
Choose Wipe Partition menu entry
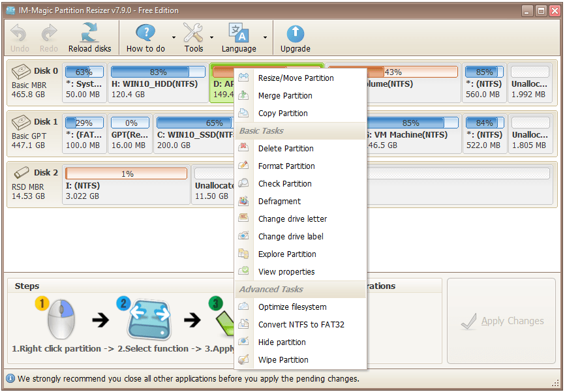(x=301, y=360)
